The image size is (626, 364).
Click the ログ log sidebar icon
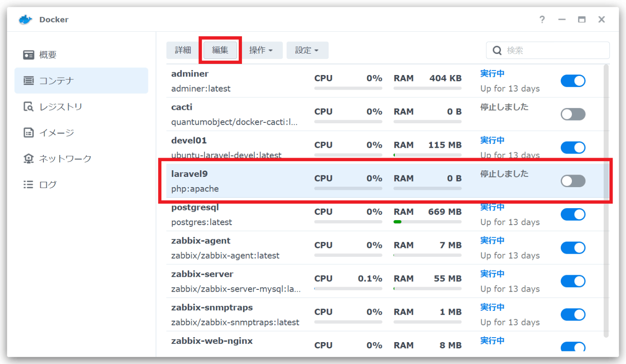point(29,184)
